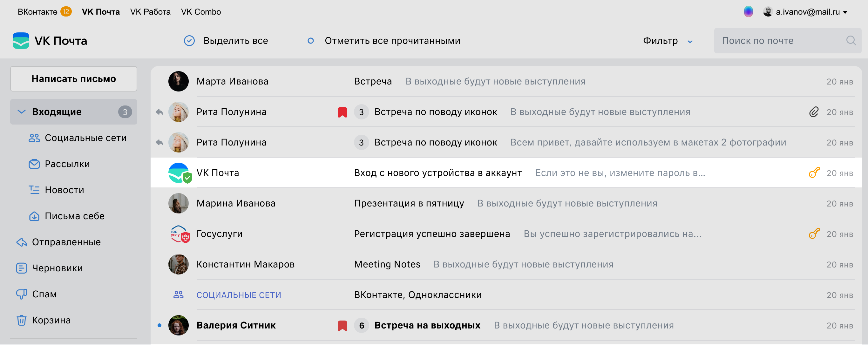The height and width of the screenshot is (345, 868).
Task: Select the Новости folder
Action: 64,190
